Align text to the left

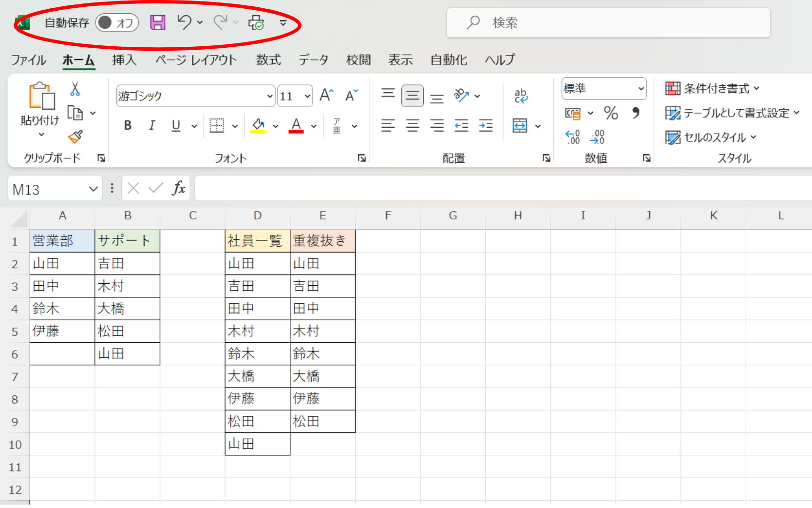coord(388,126)
